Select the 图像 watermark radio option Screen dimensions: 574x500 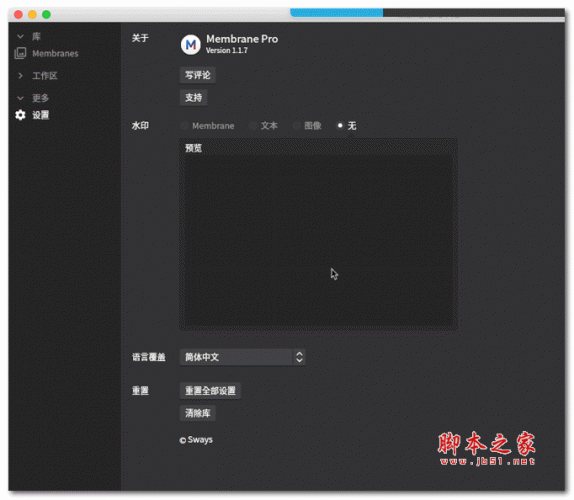point(308,126)
